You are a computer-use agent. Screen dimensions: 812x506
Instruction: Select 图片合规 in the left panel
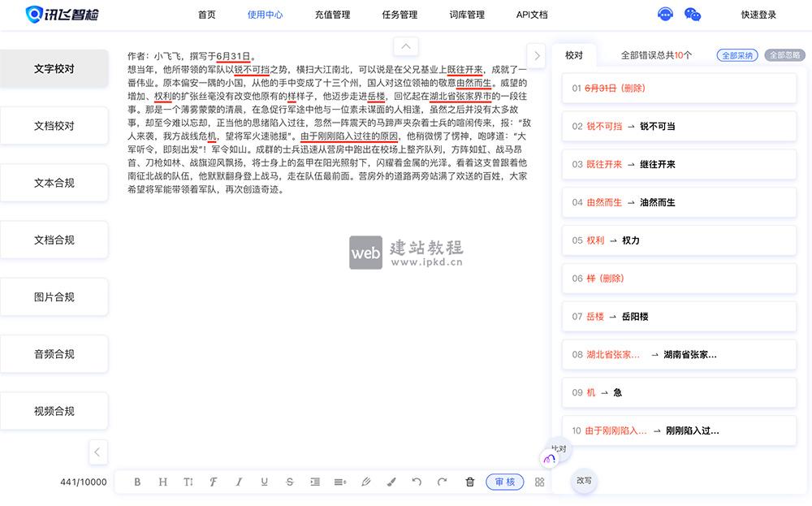(54, 296)
